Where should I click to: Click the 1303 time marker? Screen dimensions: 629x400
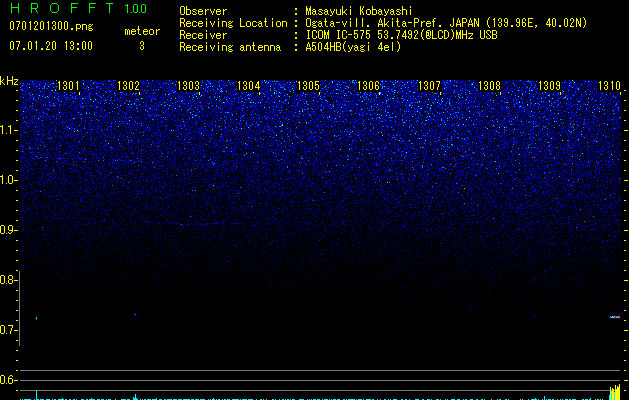click(x=189, y=86)
